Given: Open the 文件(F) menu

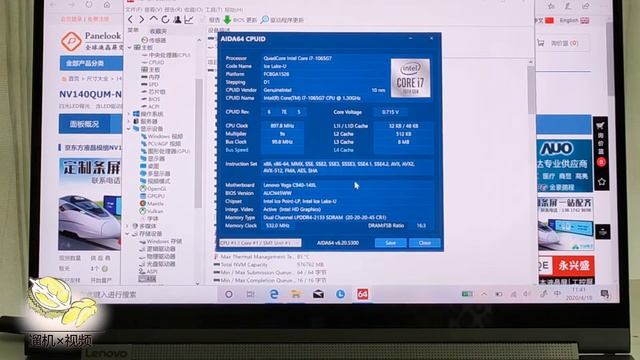Looking at the screenshot, I should (x=133, y=9).
